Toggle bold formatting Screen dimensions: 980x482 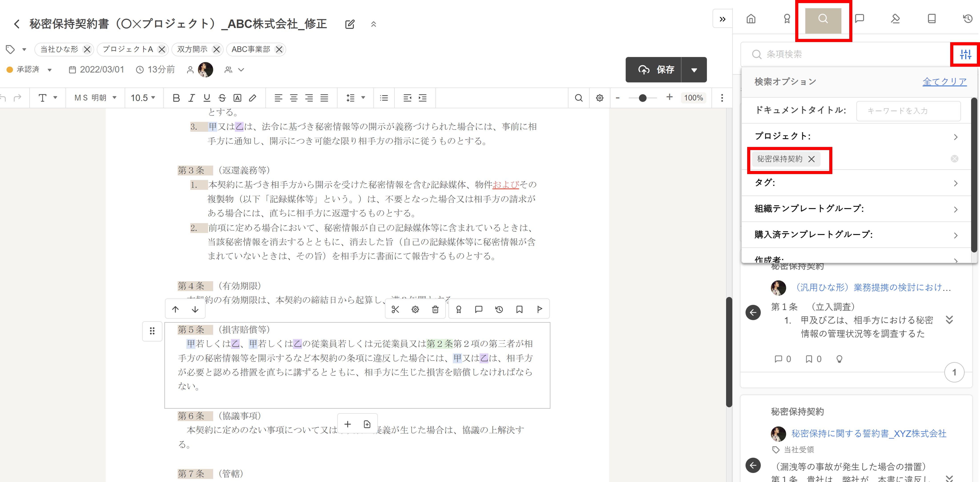[x=176, y=98]
